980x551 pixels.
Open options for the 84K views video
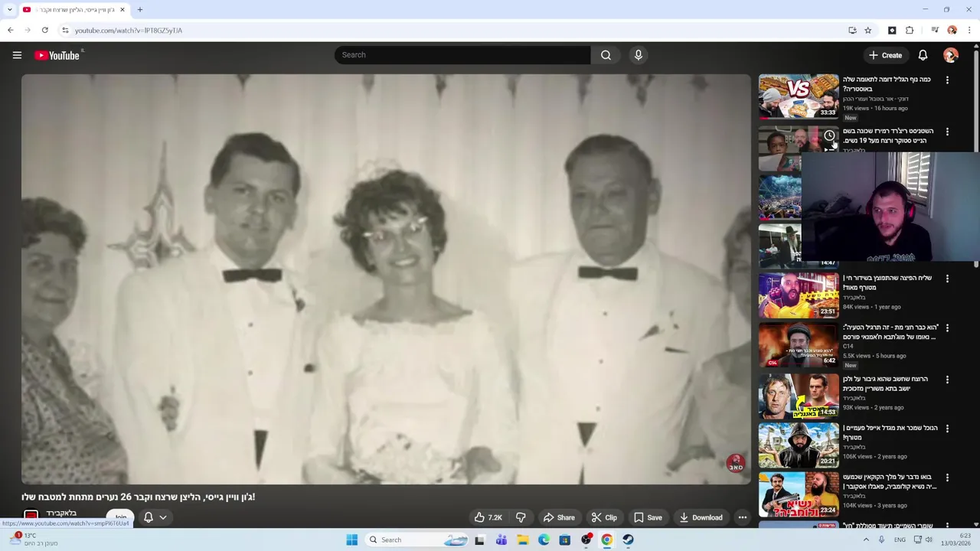947,279
